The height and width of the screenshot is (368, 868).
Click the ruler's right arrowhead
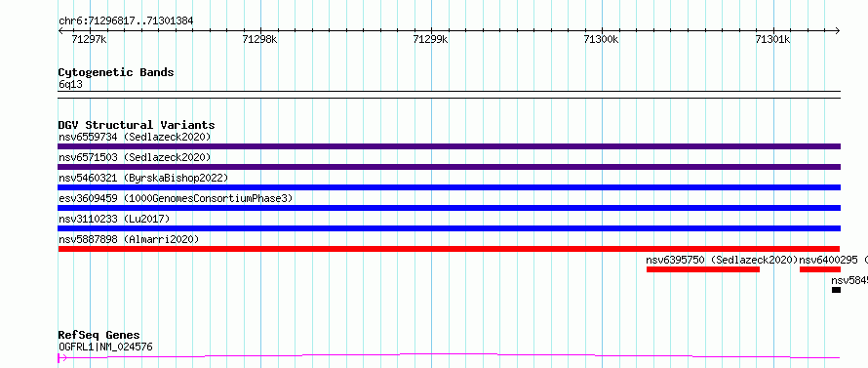point(838,31)
